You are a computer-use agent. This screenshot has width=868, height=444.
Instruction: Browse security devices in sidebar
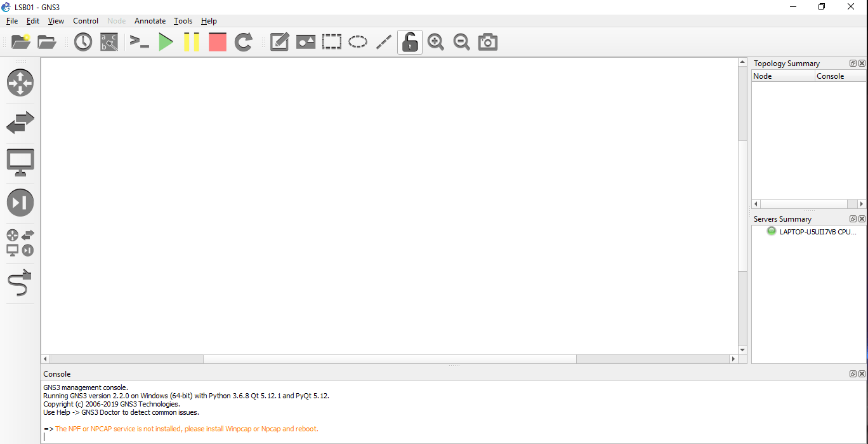tap(20, 203)
